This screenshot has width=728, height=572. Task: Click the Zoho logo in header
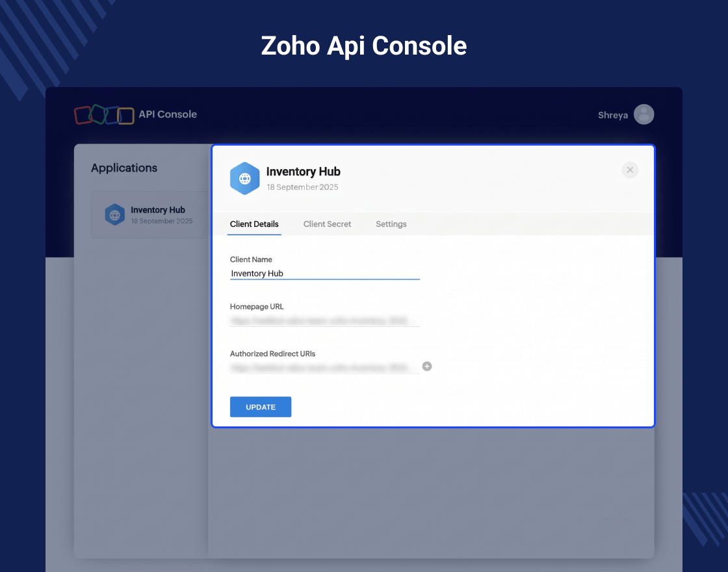(104, 114)
